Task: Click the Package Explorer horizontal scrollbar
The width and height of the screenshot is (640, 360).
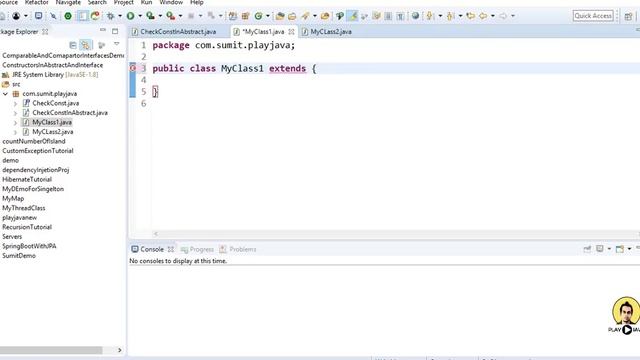Action: [x=51, y=350]
